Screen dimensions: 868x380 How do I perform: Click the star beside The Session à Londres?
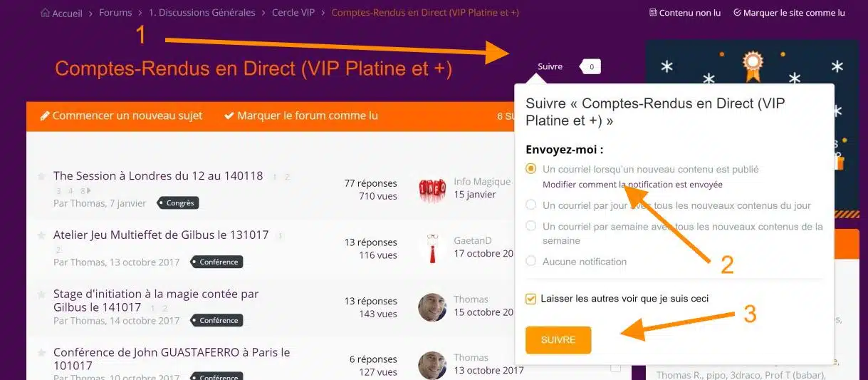41,175
